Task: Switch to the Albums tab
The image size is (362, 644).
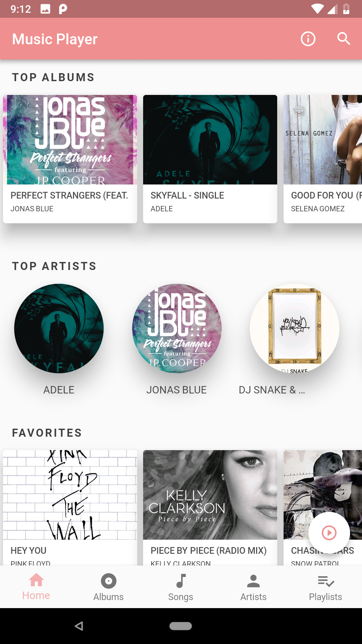Action: pos(109,587)
